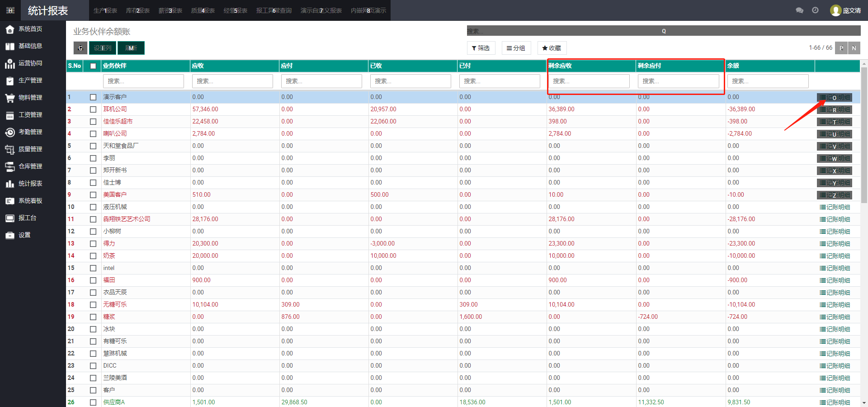
Task: Open 仓库管理 warehouse icon in sidebar
Action: click(10, 167)
